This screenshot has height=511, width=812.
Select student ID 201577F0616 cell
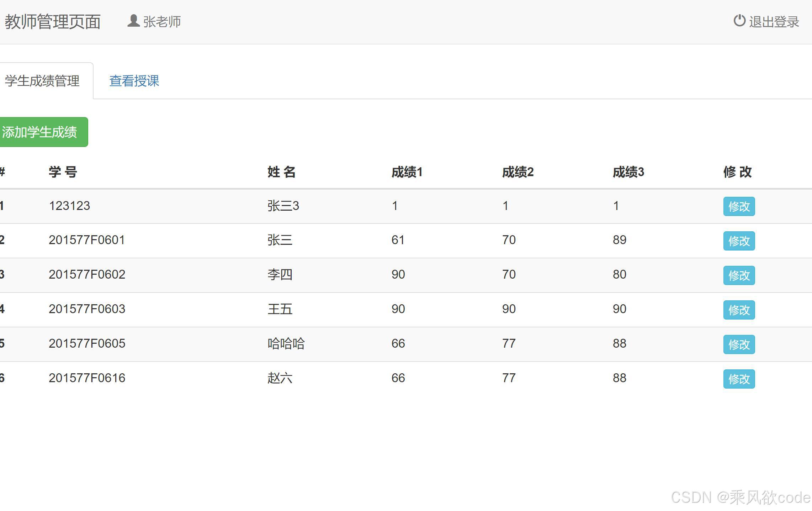[87, 378]
